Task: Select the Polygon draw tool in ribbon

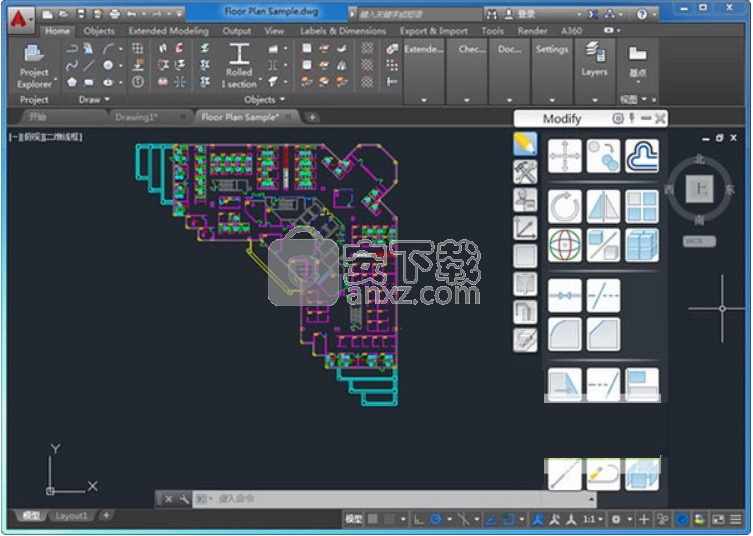Action: (72, 82)
